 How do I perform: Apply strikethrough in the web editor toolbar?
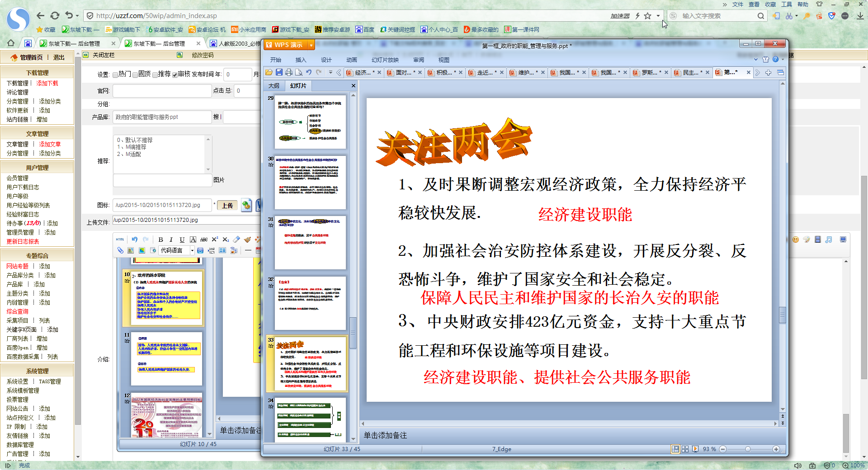[204, 240]
